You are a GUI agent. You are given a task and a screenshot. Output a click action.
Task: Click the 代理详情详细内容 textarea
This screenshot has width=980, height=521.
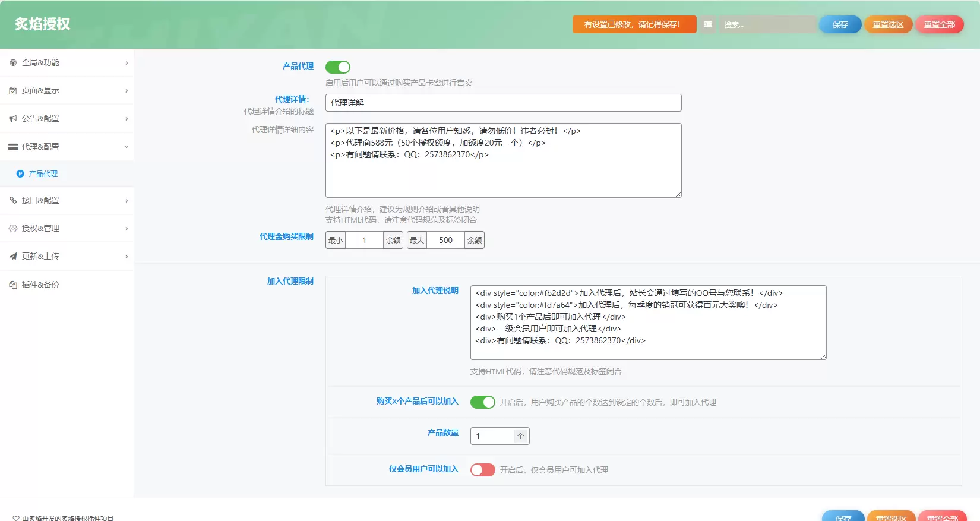[503, 160]
